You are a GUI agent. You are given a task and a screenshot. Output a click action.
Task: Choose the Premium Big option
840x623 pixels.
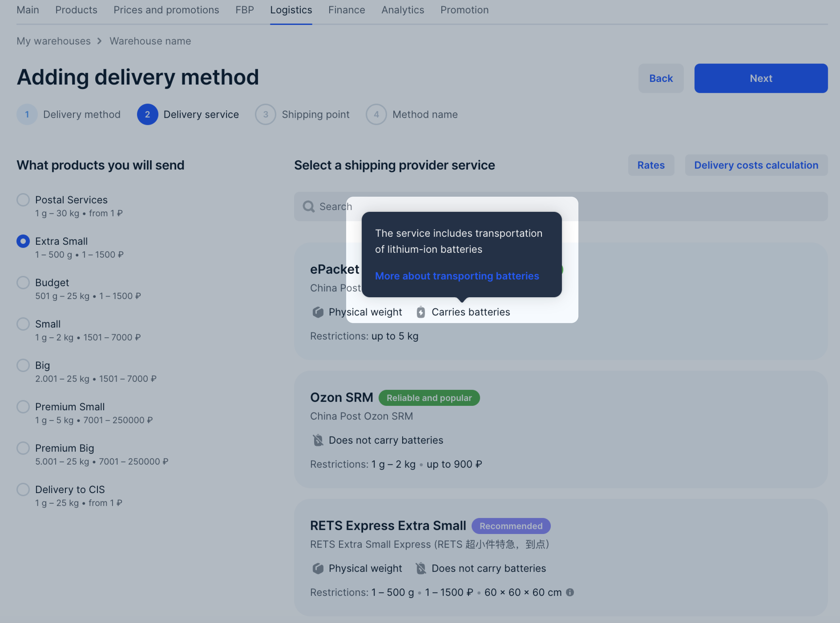tap(23, 448)
